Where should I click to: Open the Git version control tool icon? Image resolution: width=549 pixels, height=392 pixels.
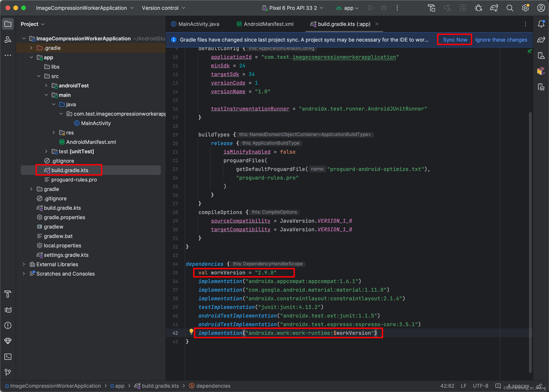point(8,372)
